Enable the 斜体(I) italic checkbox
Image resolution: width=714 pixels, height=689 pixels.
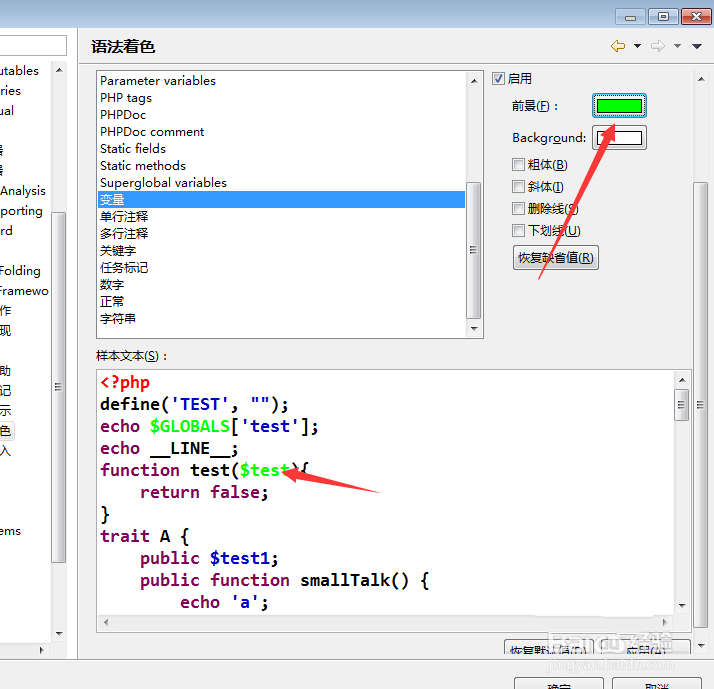point(518,186)
